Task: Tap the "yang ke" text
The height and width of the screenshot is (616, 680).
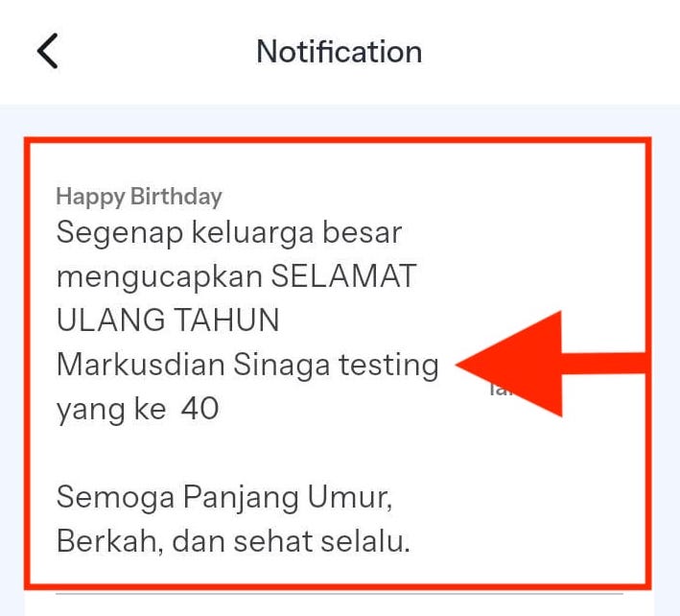Action: pyautogui.click(x=111, y=410)
